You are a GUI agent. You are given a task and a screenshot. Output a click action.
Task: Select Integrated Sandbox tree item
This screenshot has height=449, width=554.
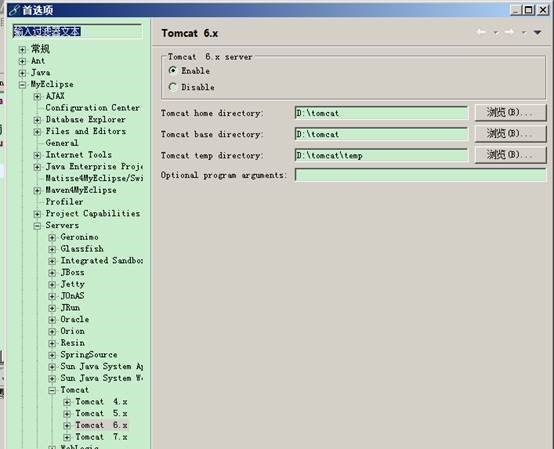102,261
